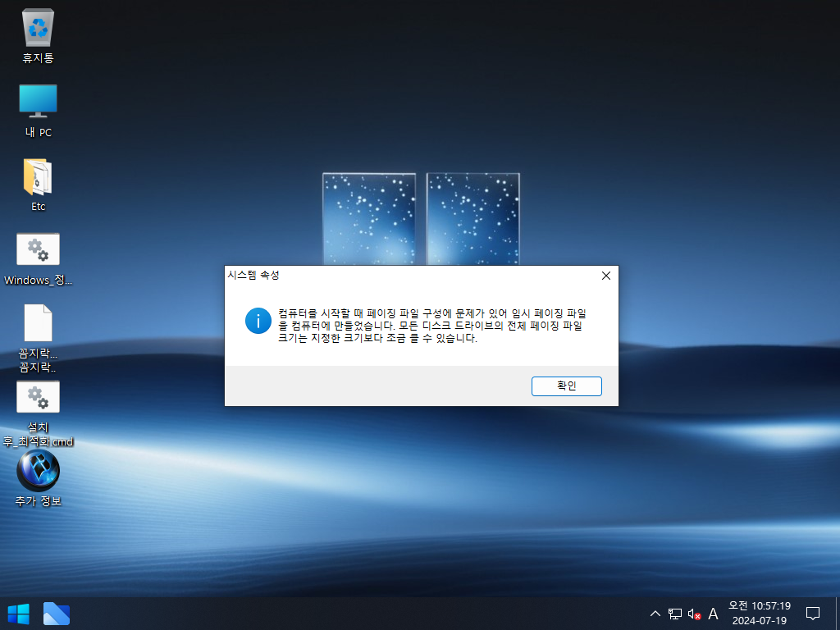840x630 pixels.
Task: Click the Show desktop sliver on the taskbar
Action: (x=838, y=614)
